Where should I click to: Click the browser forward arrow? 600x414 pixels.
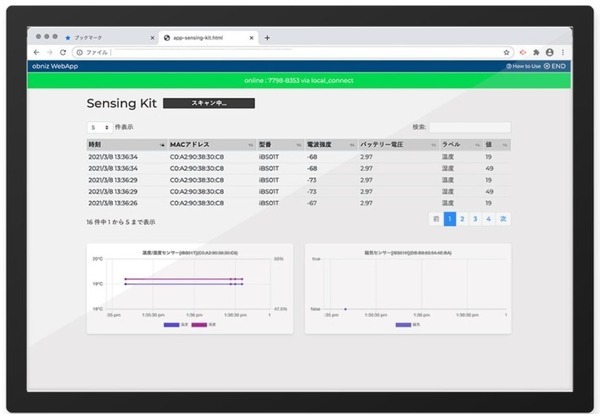click(x=50, y=51)
